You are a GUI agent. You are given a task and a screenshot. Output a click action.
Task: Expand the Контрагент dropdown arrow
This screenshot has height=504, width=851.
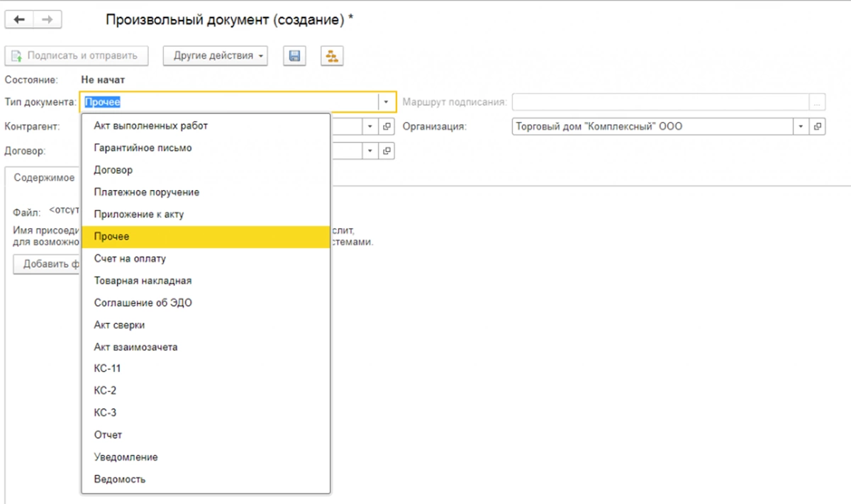click(370, 127)
